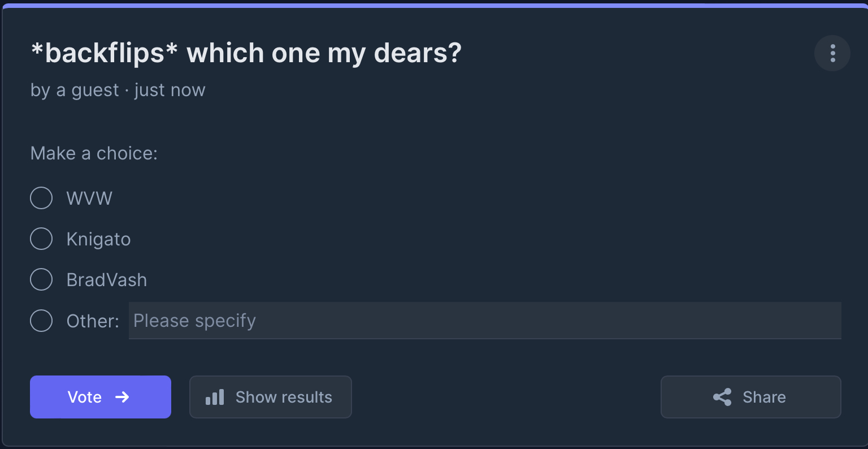The width and height of the screenshot is (868, 449).
Task: Click the BradVash option label text
Action: 106,280
